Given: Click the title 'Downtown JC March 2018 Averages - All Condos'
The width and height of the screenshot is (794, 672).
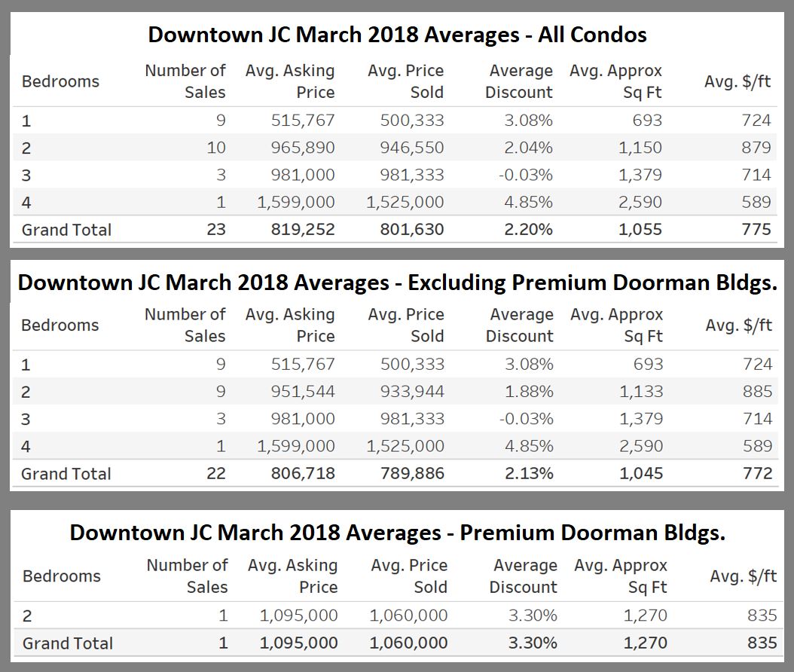Looking at the screenshot, I should (397, 35).
